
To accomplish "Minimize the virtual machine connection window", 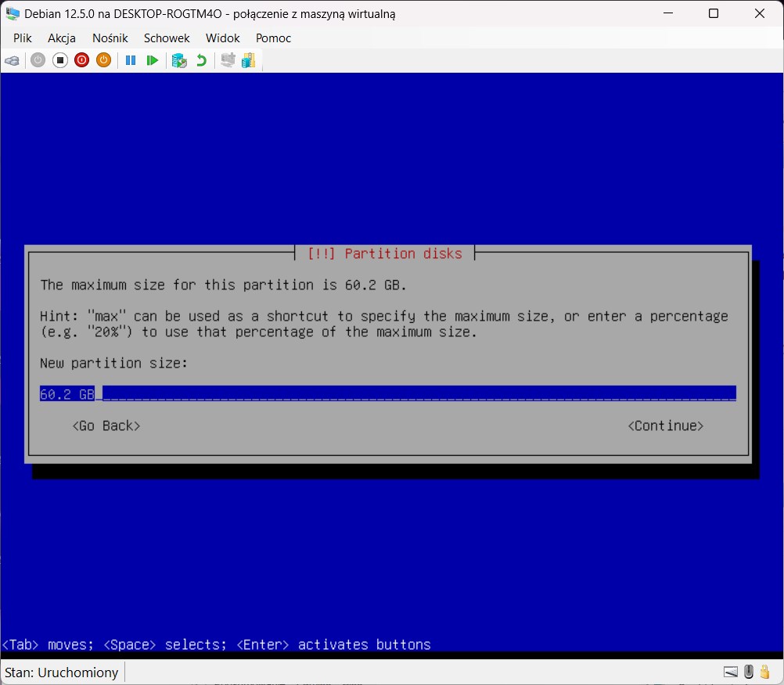I will click(x=668, y=13).
